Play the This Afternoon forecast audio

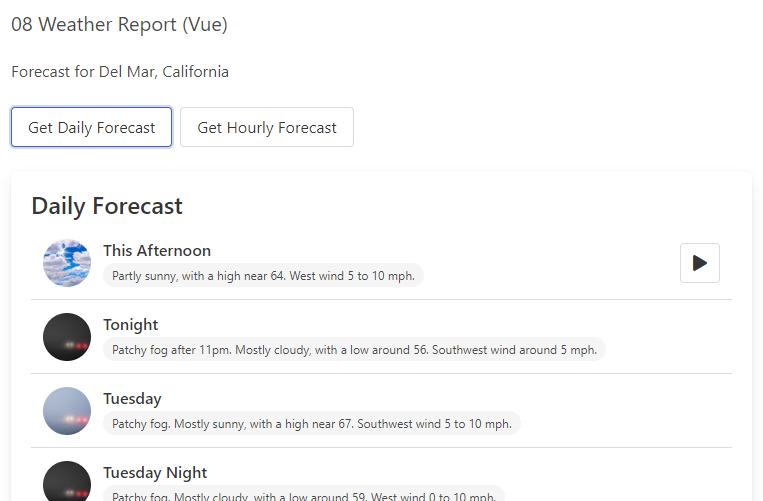point(699,263)
